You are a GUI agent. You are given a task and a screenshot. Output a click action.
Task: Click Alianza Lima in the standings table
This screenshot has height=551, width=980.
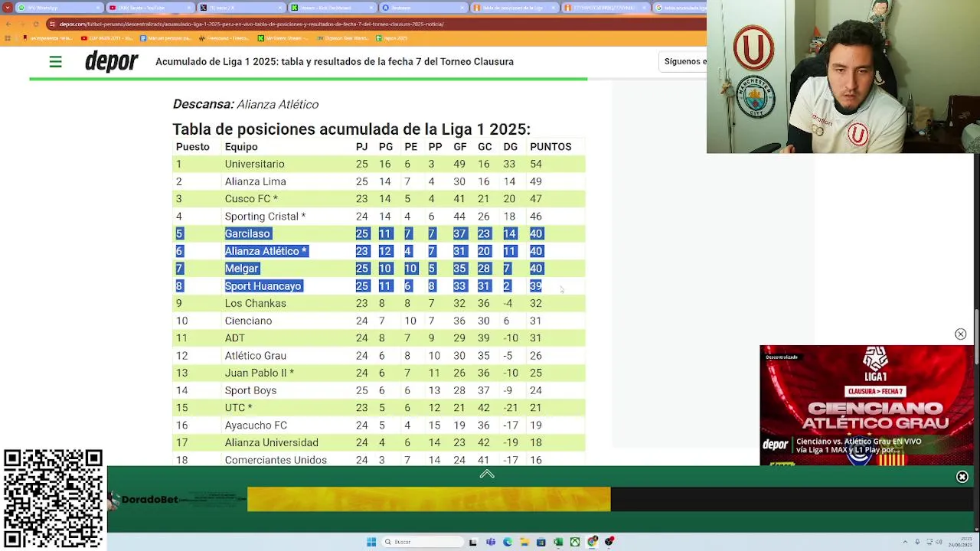(255, 181)
